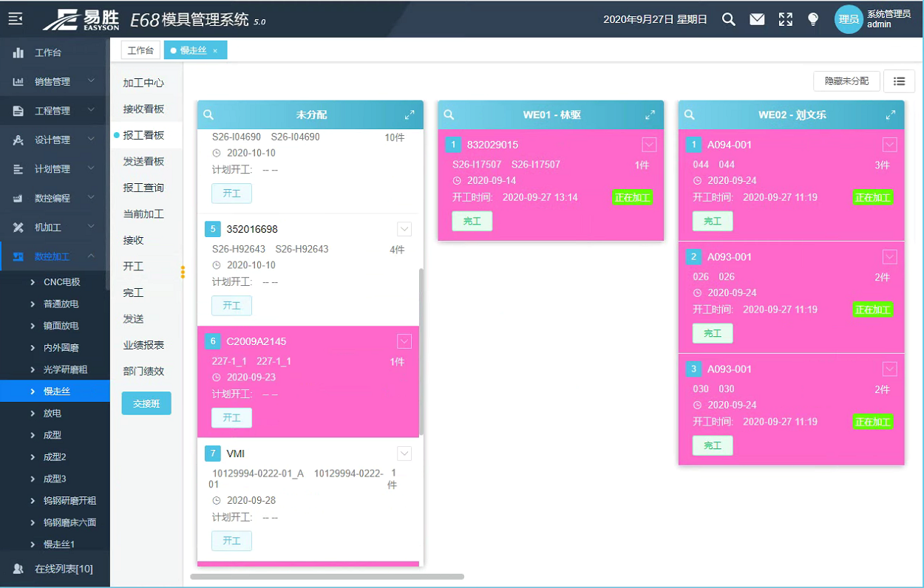
Task: Open 部门绩效 submenu item
Action: pos(143,372)
